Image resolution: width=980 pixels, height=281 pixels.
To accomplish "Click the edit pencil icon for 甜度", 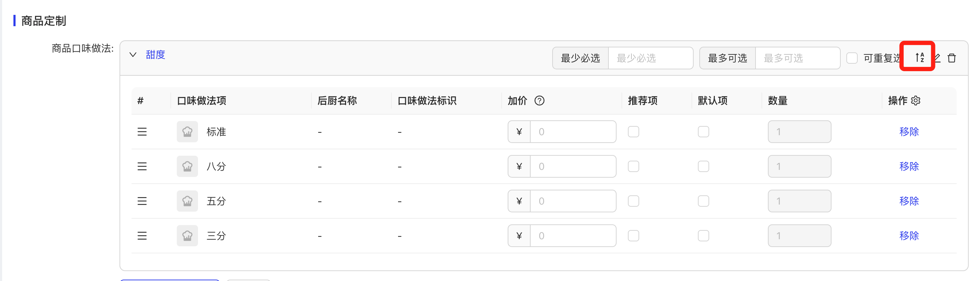I will pyautogui.click(x=937, y=58).
